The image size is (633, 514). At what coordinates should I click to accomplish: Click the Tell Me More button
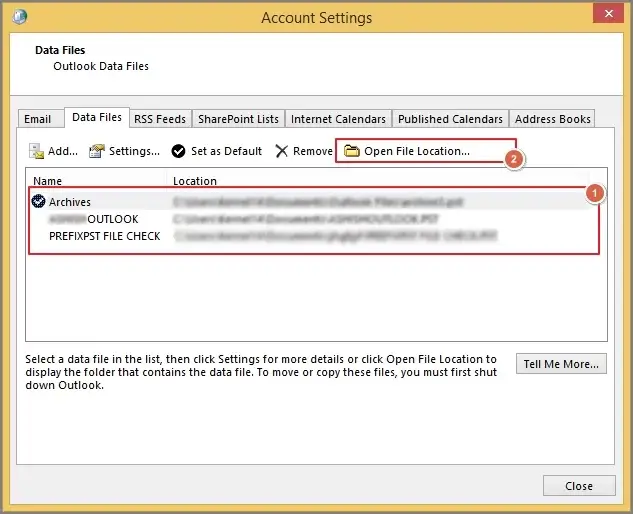click(561, 364)
